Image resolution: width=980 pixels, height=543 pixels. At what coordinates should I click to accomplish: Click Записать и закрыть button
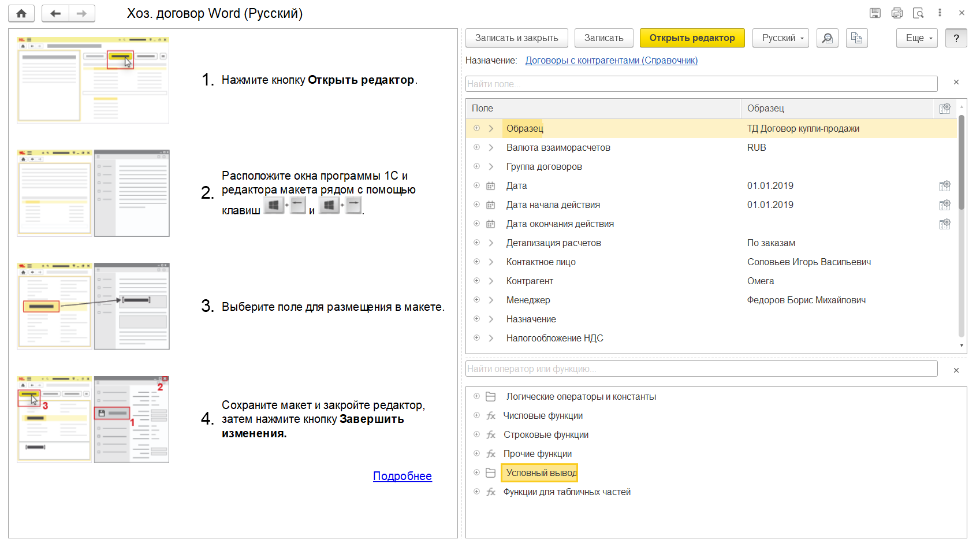(x=517, y=38)
